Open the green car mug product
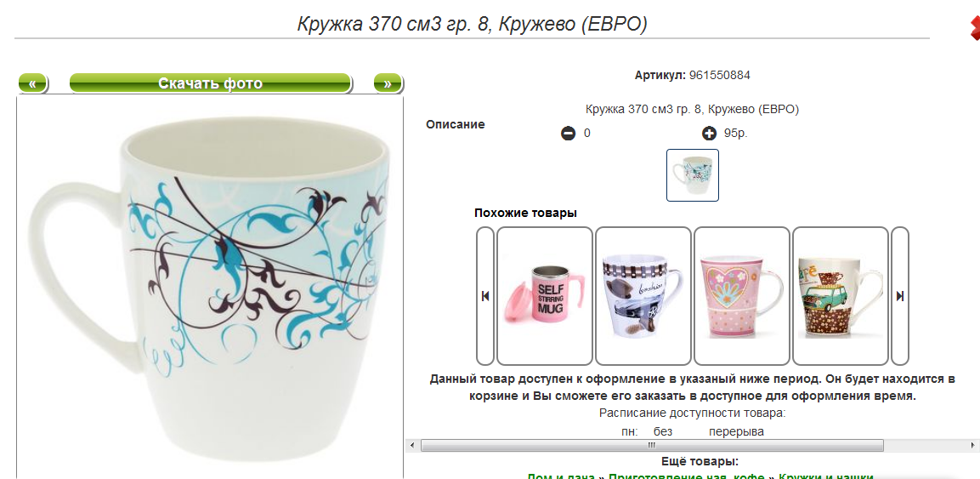The width and height of the screenshot is (980, 479). [x=841, y=296]
